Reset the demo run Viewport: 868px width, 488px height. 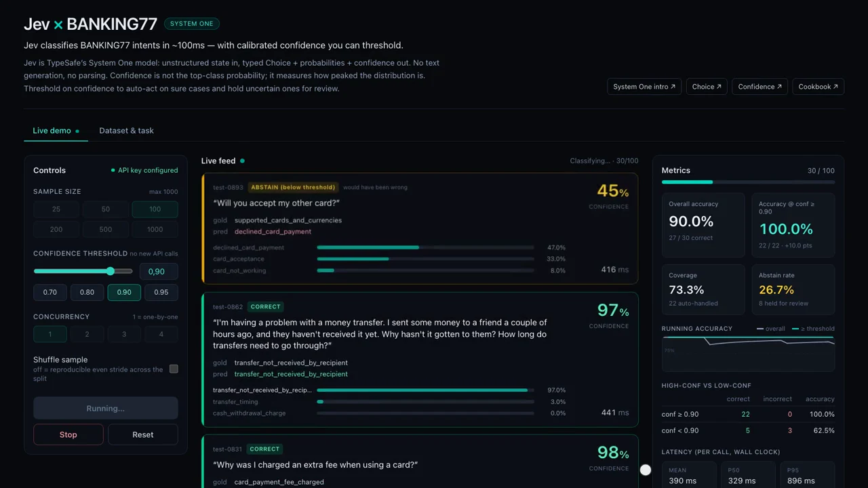click(143, 434)
